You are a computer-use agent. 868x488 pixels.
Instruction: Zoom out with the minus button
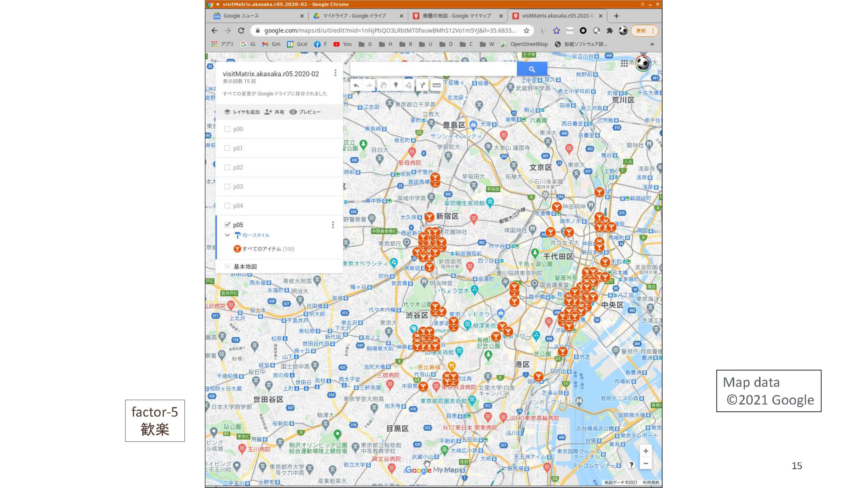point(645,464)
